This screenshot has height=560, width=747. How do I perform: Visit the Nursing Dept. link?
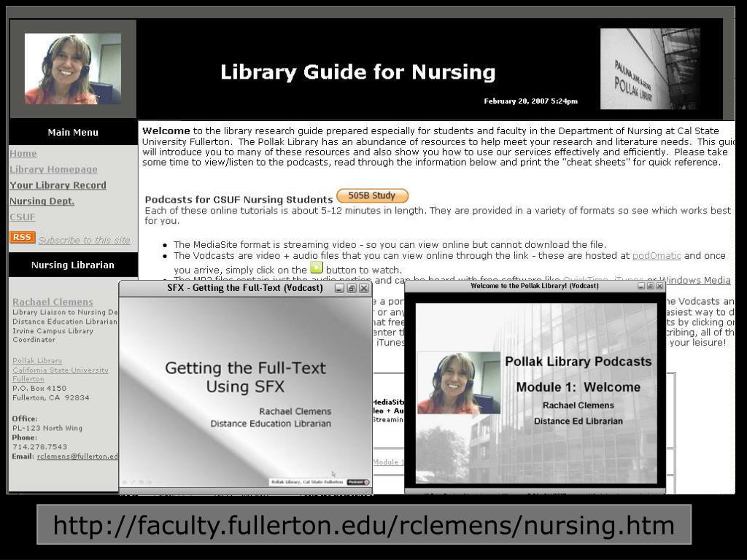pos(42,201)
